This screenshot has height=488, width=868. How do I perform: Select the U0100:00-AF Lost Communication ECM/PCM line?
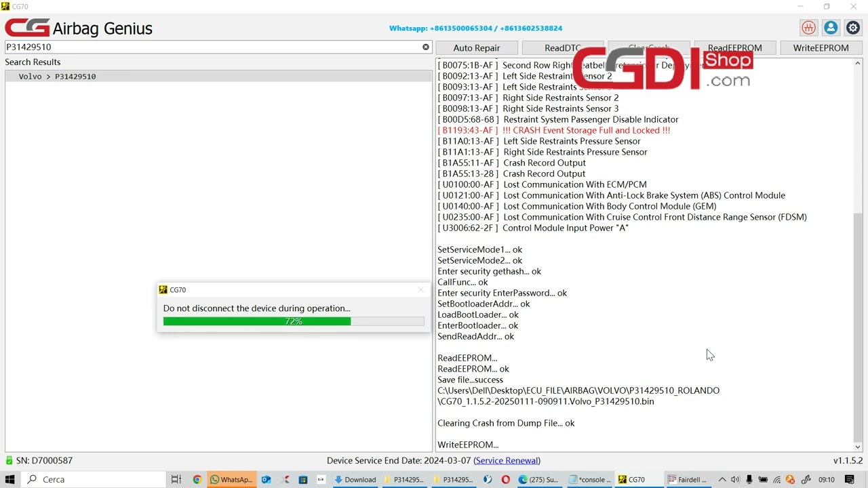[x=542, y=184]
